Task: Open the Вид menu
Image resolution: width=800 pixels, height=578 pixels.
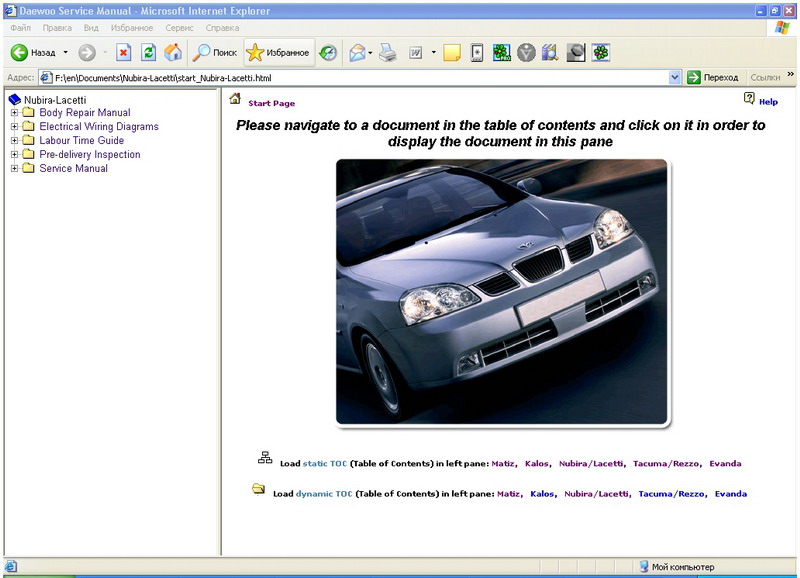Action: [91, 28]
